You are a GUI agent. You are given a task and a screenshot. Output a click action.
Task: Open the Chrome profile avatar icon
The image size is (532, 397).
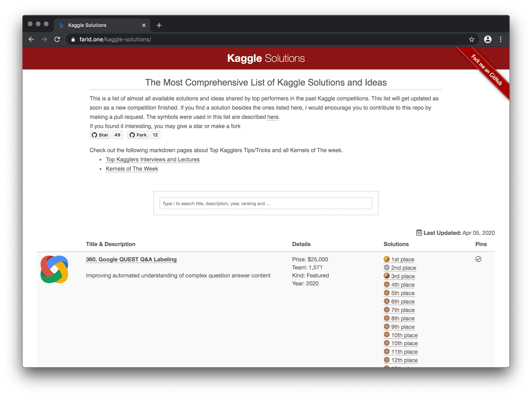coord(488,39)
